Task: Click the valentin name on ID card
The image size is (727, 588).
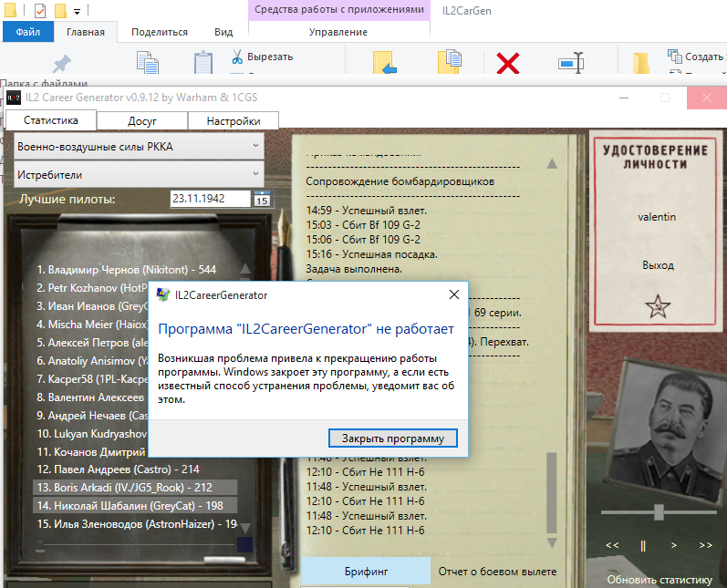Action: [x=657, y=217]
